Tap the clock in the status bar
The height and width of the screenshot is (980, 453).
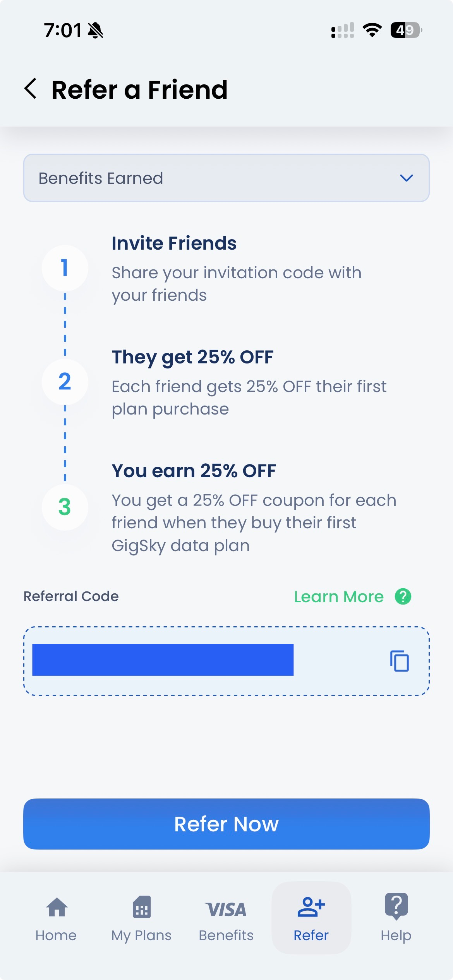tap(63, 29)
